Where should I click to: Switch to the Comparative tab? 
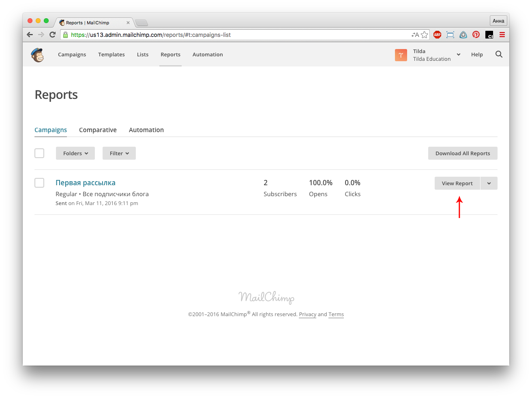click(x=98, y=130)
